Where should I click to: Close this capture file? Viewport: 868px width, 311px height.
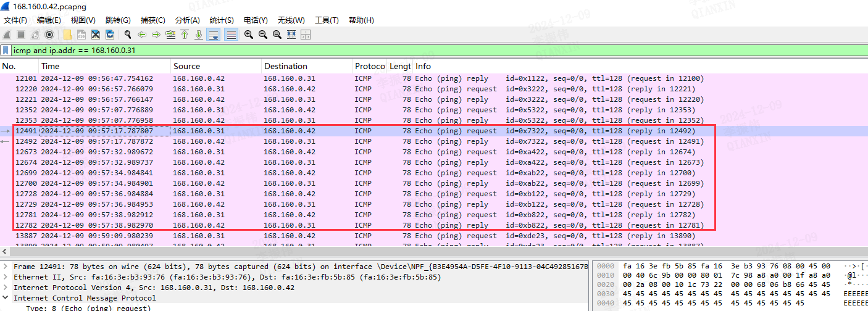96,35
